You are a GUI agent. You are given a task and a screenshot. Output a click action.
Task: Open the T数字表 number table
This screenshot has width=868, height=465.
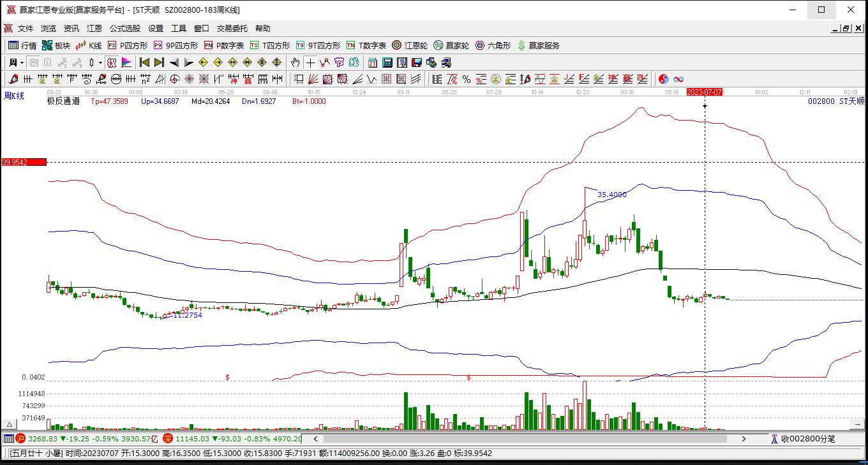pyautogui.click(x=366, y=45)
